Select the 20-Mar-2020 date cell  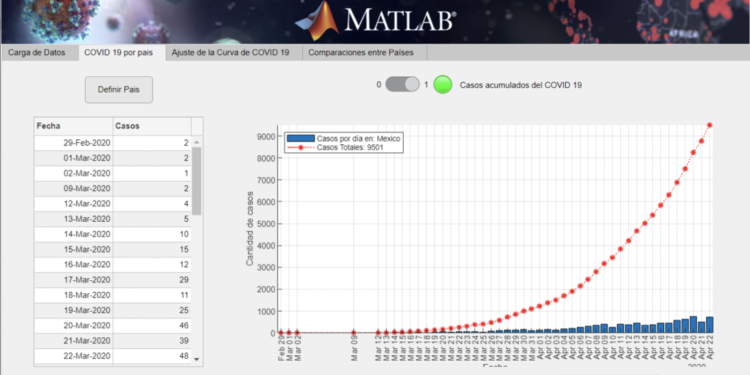click(x=74, y=326)
